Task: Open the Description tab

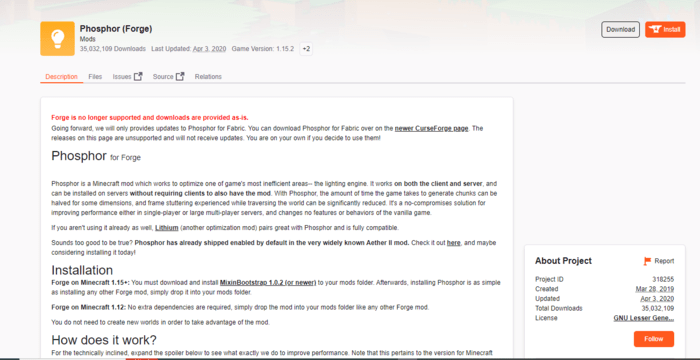Action: click(x=62, y=77)
